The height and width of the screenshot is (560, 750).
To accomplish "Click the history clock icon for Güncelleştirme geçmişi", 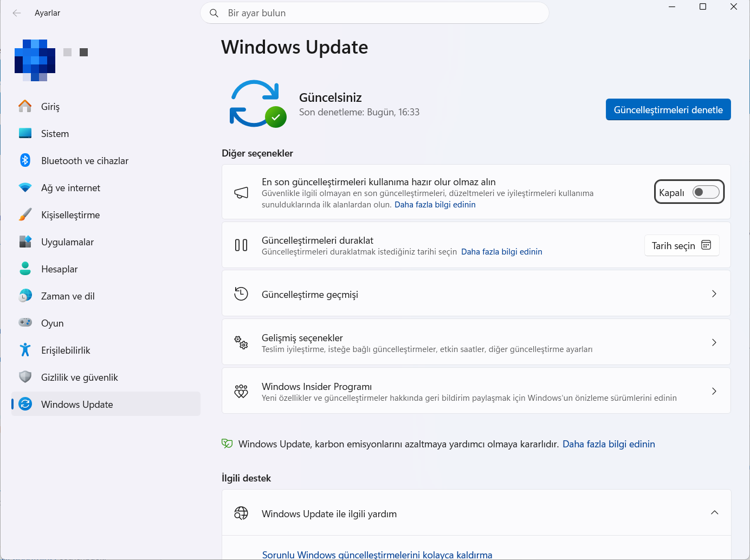I will point(241,294).
